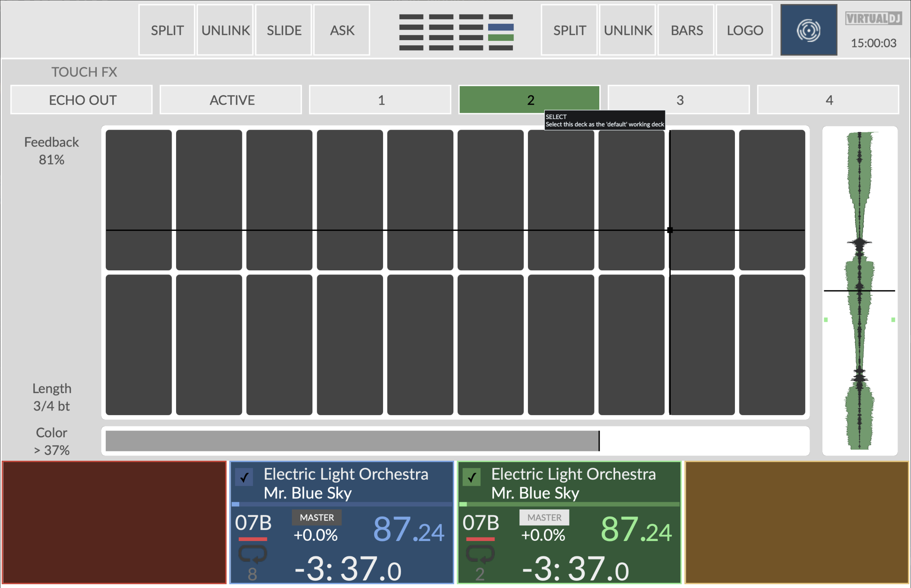Viewport: 911px width, 588px height.
Task: Toggle the BARS button
Action: click(x=686, y=30)
